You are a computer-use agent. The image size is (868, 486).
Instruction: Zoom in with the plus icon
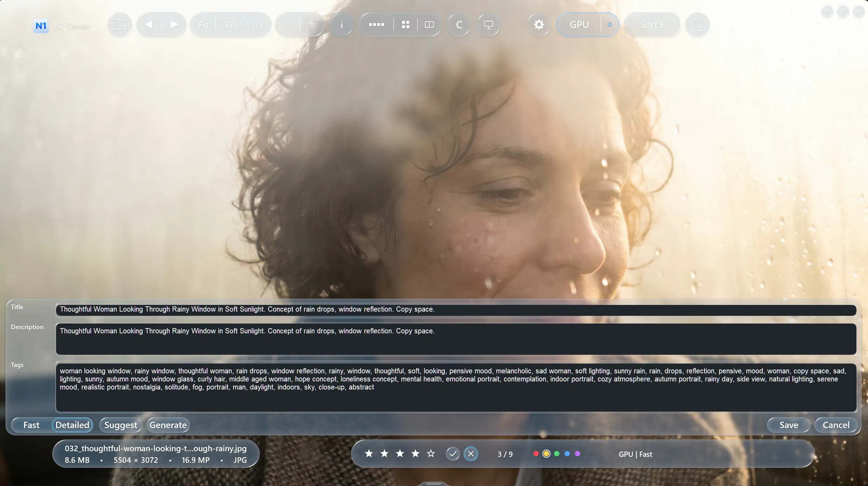[x=312, y=25]
